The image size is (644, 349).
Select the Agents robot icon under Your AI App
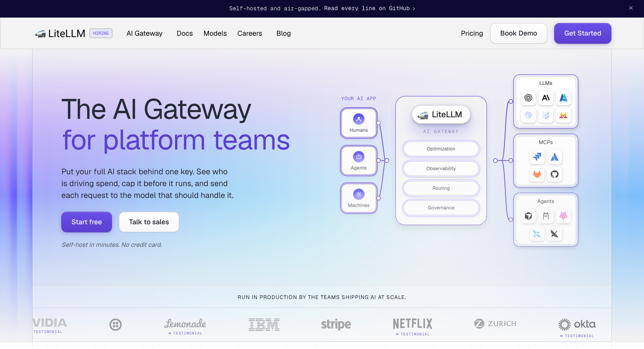pyautogui.click(x=359, y=157)
